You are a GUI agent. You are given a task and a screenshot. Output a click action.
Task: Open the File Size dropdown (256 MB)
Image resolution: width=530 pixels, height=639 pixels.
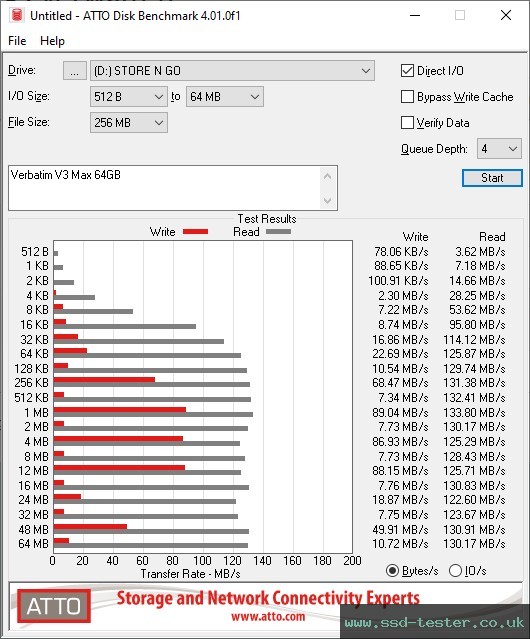pyautogui.click(x=129, y=122)
